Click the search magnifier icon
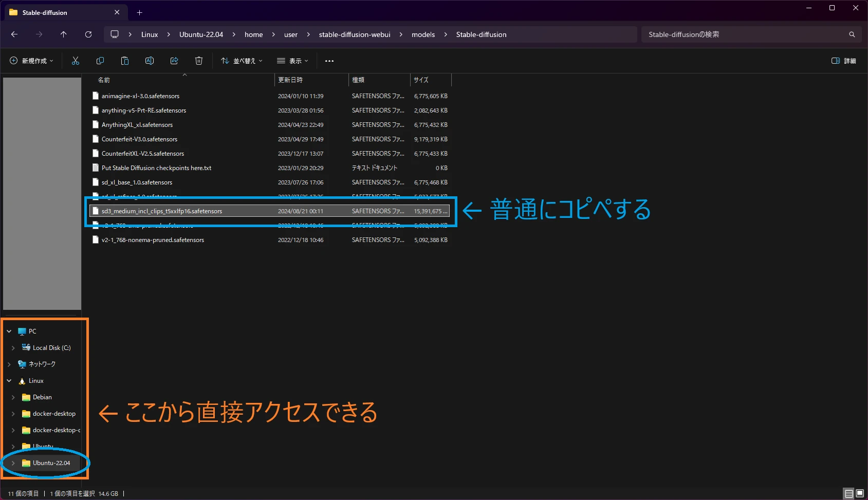This screenshot has height=500, width=868. click(852, 34)
